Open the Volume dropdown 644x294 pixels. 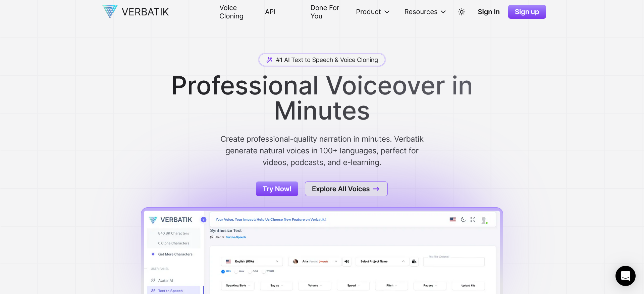[x=315, y=286]
